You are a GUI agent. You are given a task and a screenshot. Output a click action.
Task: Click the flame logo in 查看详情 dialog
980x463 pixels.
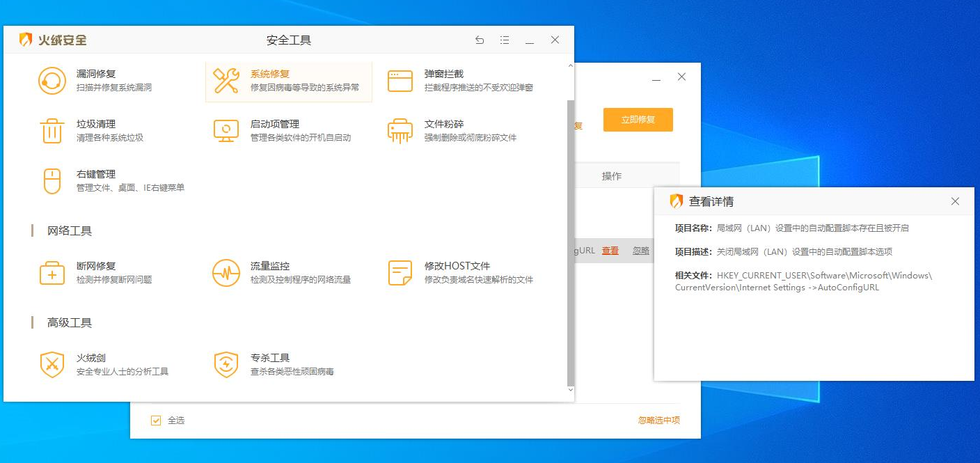tap(676, 201)
